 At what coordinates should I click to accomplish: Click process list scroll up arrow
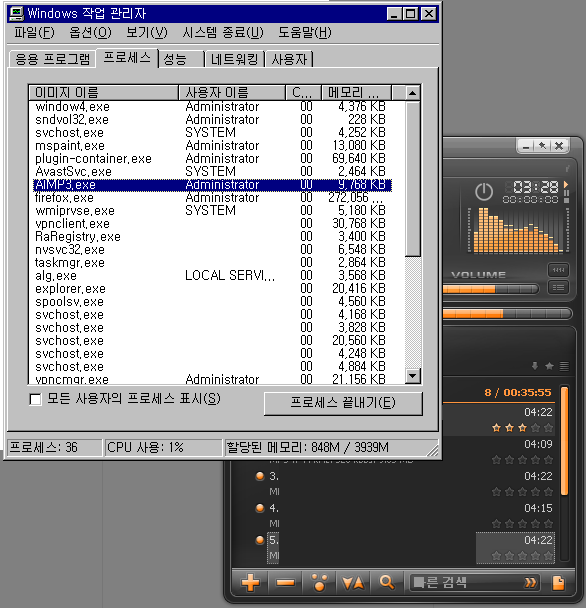(x=412, y=93)
